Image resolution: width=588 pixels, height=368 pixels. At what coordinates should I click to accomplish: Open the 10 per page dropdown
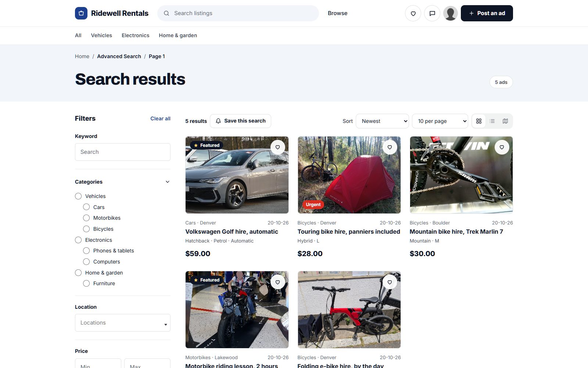pyautogui.click(x=440, y=121)
